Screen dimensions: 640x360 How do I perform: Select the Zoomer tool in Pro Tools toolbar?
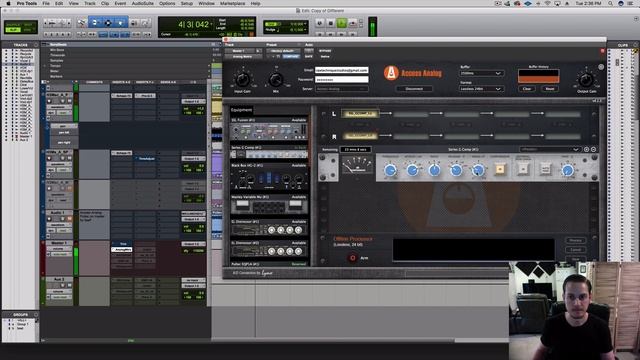[82, 23]
